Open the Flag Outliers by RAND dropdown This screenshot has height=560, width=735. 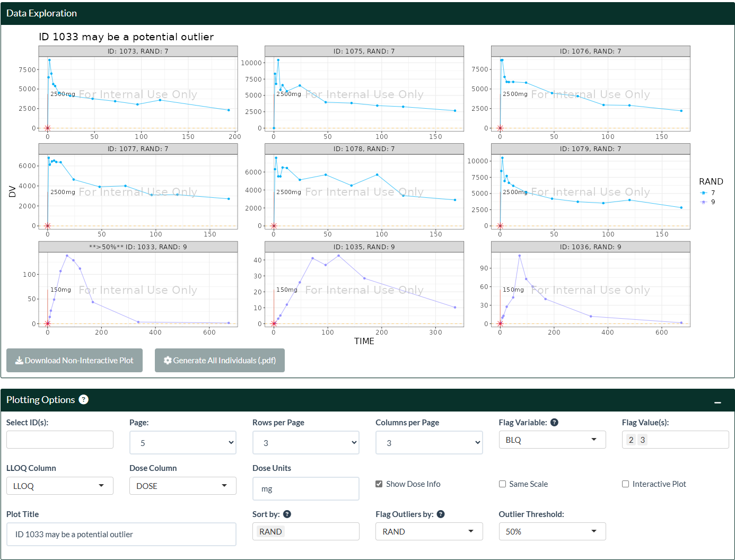pyautogui.click(x=429, y=531)
